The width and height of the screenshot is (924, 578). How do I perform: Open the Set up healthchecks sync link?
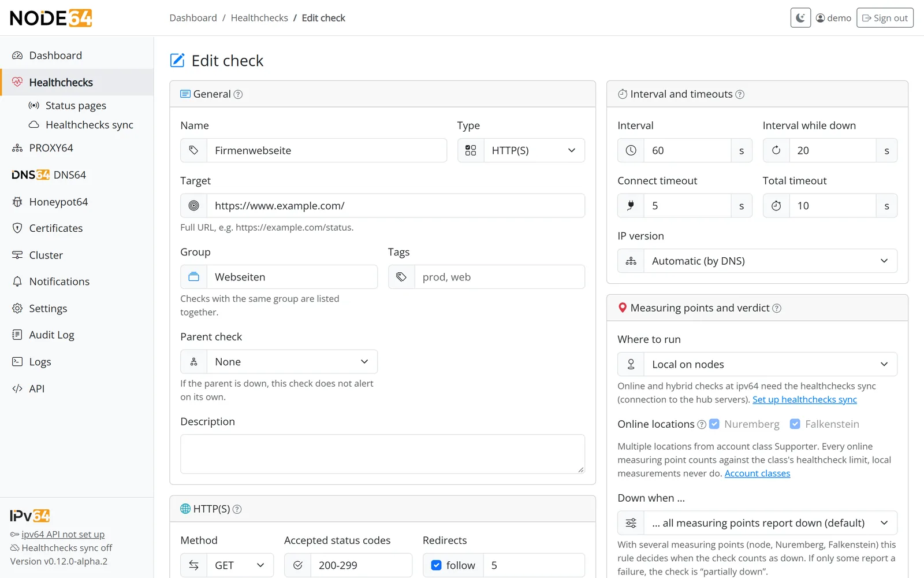pyautogui.click(x=804, y=399)
